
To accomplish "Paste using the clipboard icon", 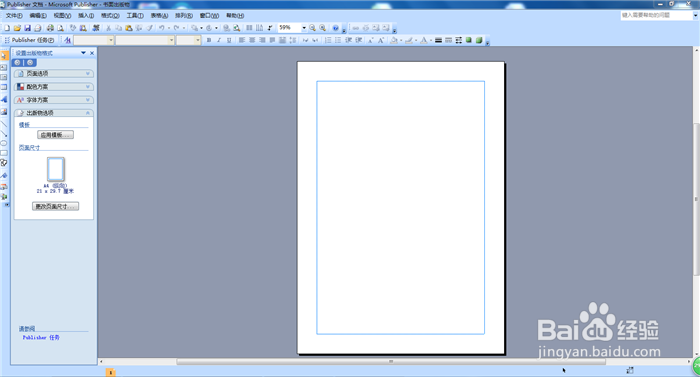I will [129, 28].
